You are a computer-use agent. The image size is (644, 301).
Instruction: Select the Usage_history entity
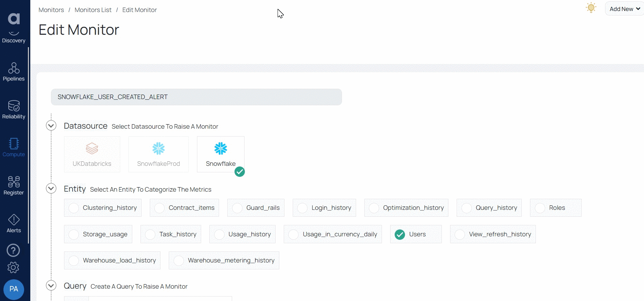[x=242, y=234]
